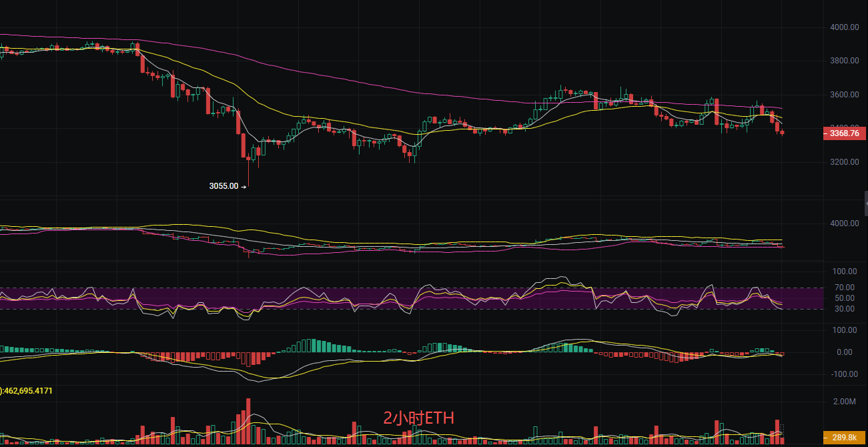Screen dimensions: 868x447
Task: Click the yellow 462,695.4171 volume readout
Action: click(39, 390)
